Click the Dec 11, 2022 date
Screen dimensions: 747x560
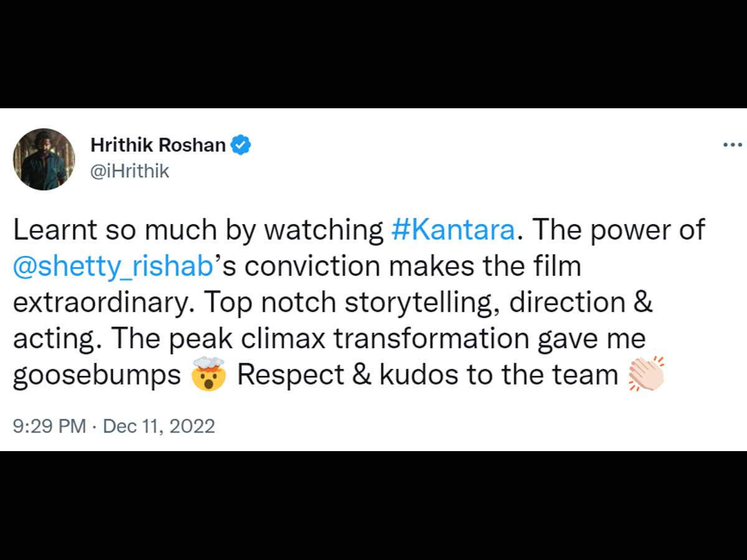coord(159,426)
